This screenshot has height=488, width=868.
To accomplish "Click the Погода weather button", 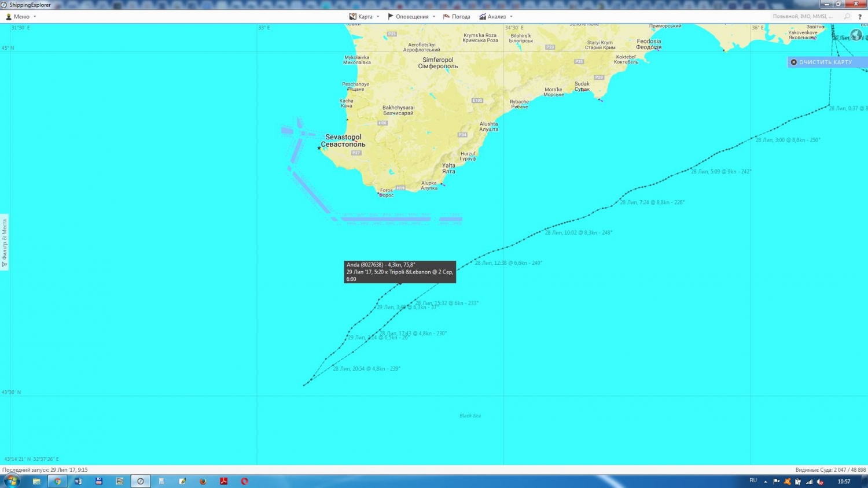I will click(x=457, y=17).
